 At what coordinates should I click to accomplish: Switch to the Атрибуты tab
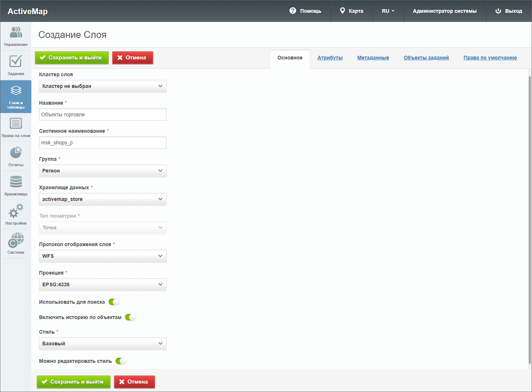tap(330, 58)
